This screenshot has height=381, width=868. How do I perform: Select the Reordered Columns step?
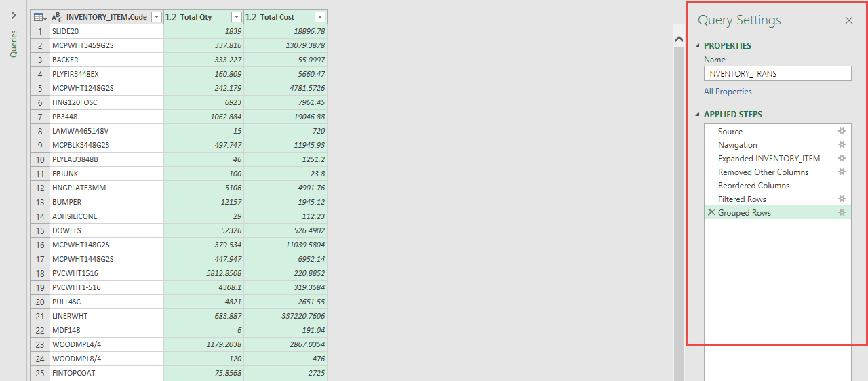point(753,186)
